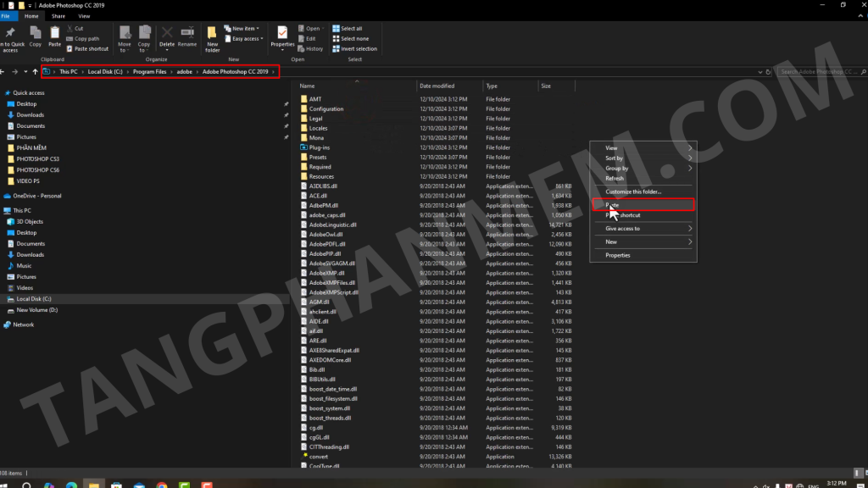Expand the Easy access dropdown
The width and height of the screenshot is (868, 488).
click(247, 38)
